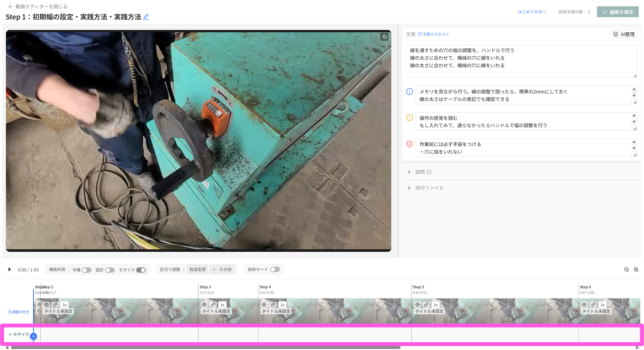Click the link icon on the Step 3 clip
Screen dimensions: 644x350
pyautogui.click(x=213, y=305)
